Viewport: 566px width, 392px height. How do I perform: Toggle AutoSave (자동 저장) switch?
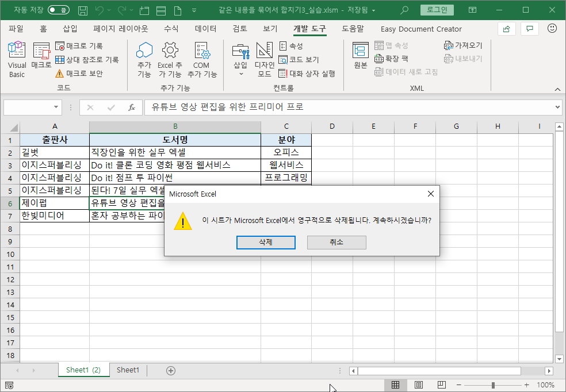tap(59, 10)
